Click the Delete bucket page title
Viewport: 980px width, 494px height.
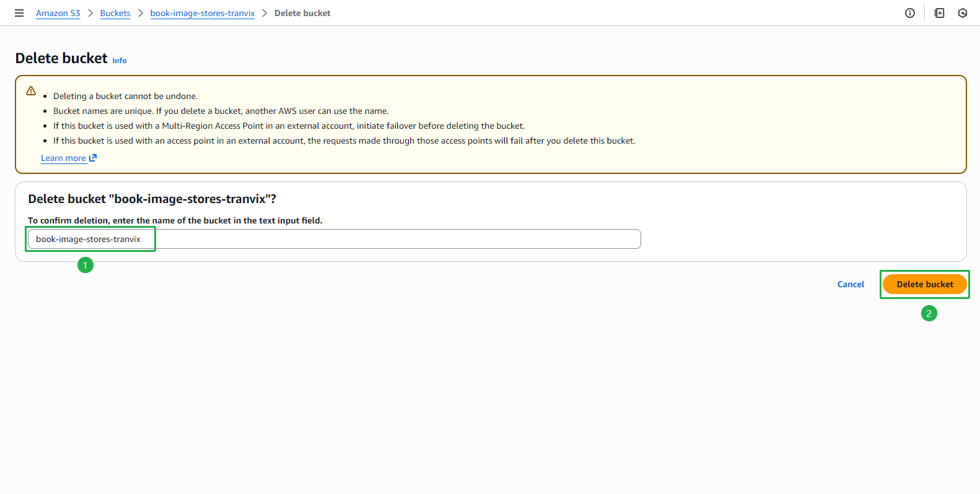pyautogui.click(x=61, y=58)
